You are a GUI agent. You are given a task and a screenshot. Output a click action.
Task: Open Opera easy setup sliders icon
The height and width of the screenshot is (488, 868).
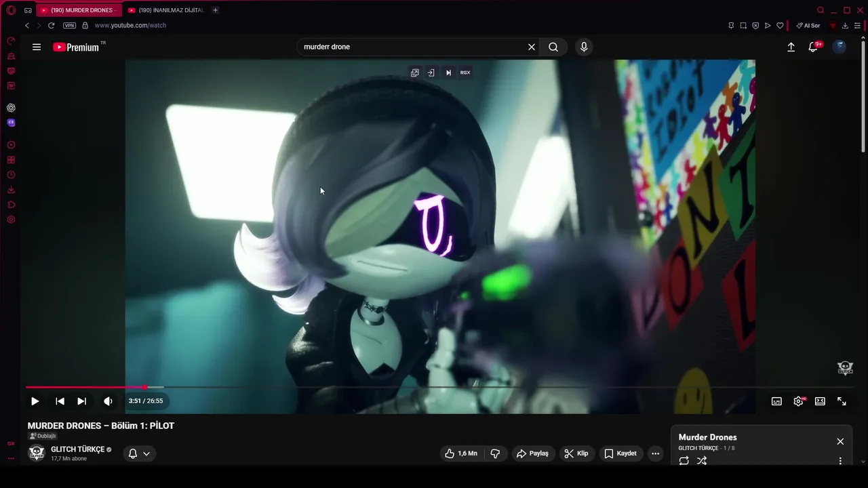(x=857, y=25)
